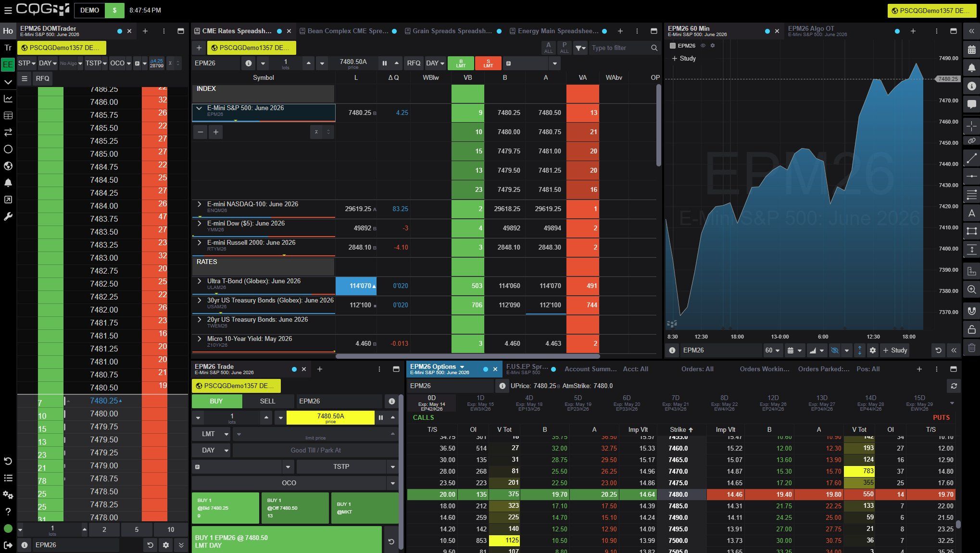This screenshot has height=553, width=980.
Task: Click the search icon in spreadsheet filter box
Action: click(654, 48)
